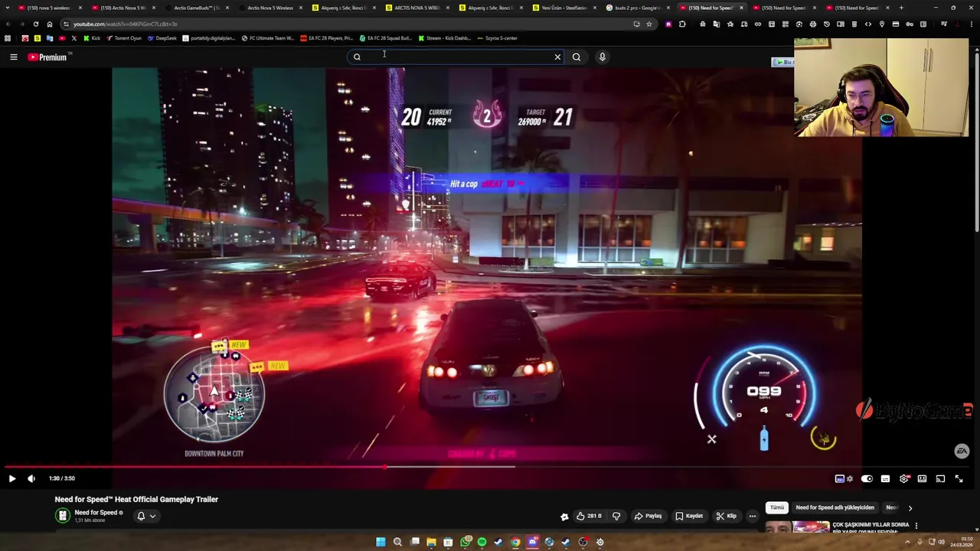Play the paused video

click(11, 478)
